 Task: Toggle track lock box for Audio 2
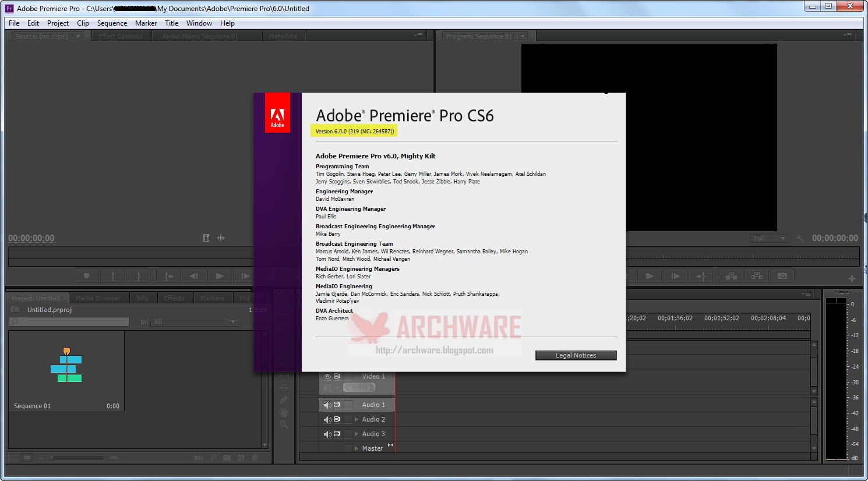click(x=348, y=419)
